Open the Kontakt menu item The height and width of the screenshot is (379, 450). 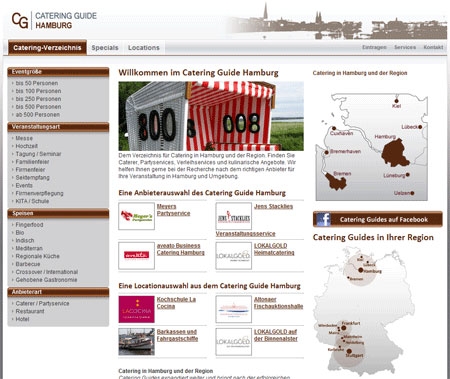point(433,47)
